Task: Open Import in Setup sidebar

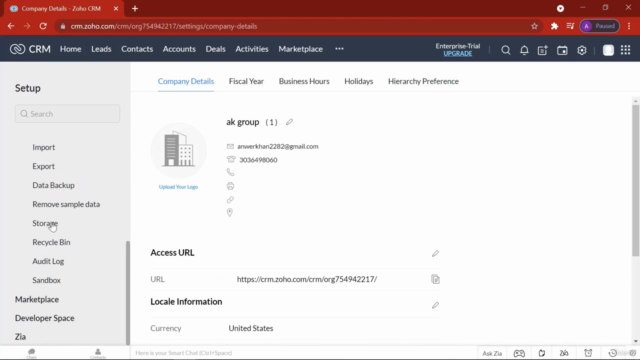Action: coord(44,147)
